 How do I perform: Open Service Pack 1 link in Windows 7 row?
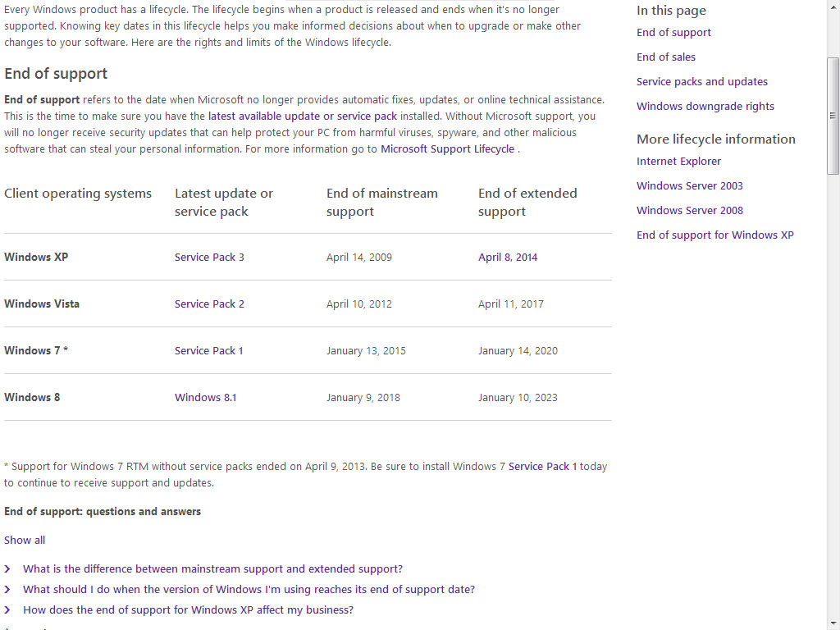208,351
